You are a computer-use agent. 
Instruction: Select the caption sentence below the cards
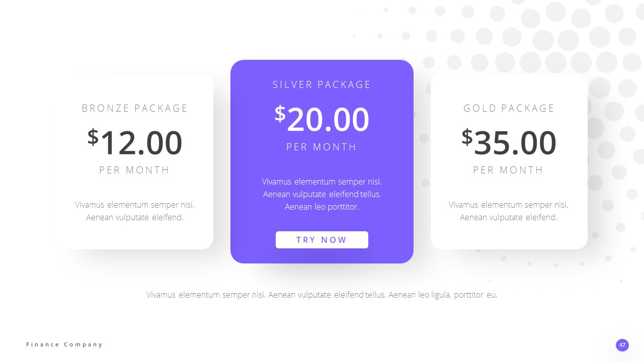(322, 295)
